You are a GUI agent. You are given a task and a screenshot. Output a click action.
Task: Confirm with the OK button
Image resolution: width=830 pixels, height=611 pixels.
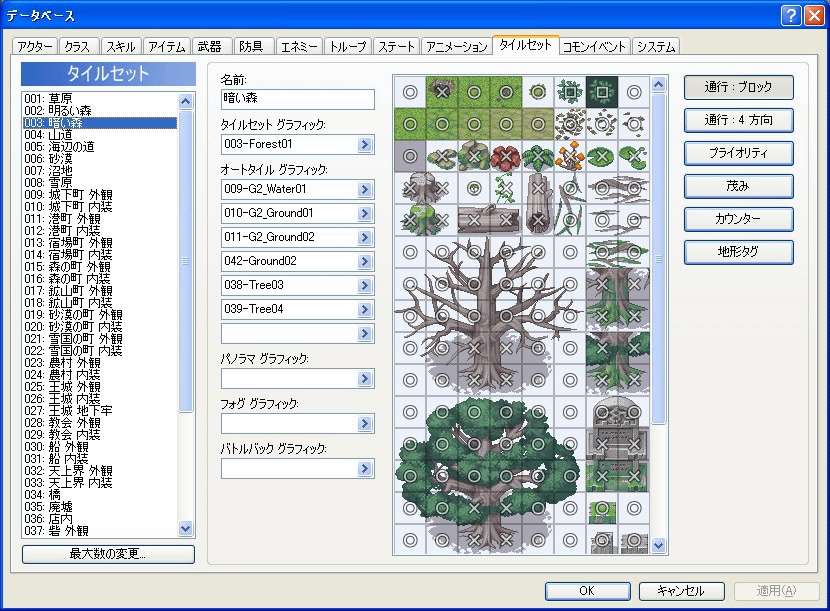pyautogui.click(x=587, y=590)
